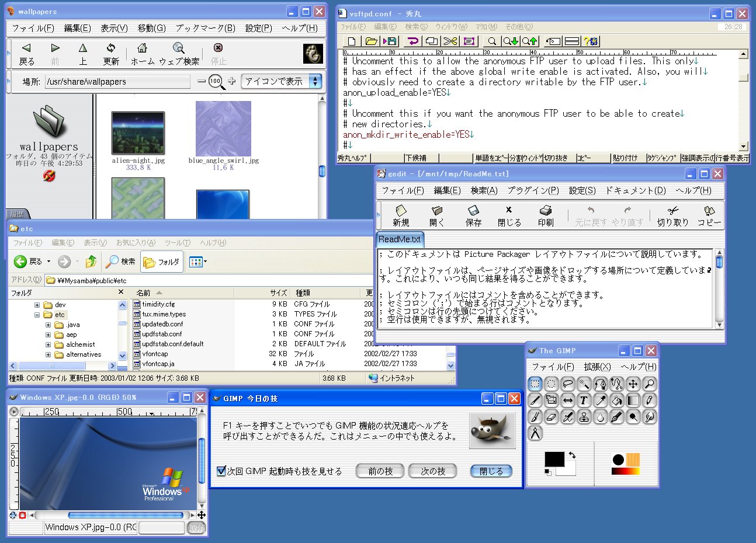Expand the alchemist folder tree node
The image size is (756, 543).
pyautogui.click(x=48, y=344)
